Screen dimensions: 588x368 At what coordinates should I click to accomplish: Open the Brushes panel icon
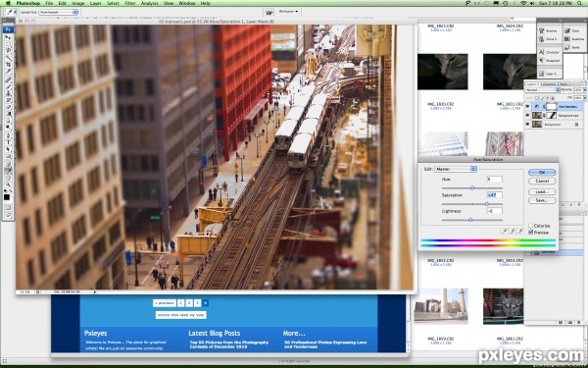[x=541, y=30]
